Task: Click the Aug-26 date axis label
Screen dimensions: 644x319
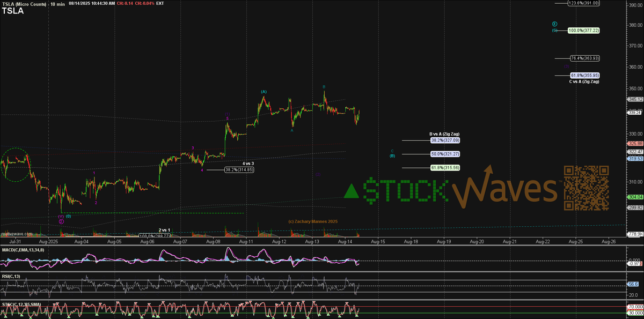Action: (609, 242)
